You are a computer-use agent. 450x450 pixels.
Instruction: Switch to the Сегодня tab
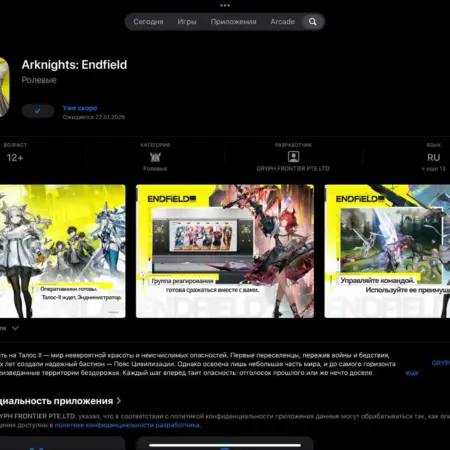[x=148, y=22]
